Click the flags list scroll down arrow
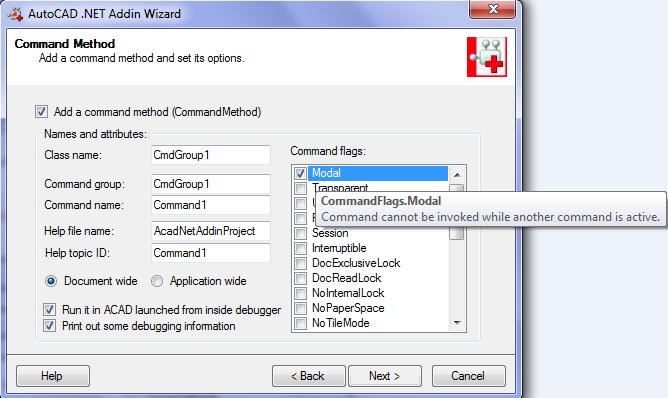Viewport: 668px width, 398px height. 457,323
